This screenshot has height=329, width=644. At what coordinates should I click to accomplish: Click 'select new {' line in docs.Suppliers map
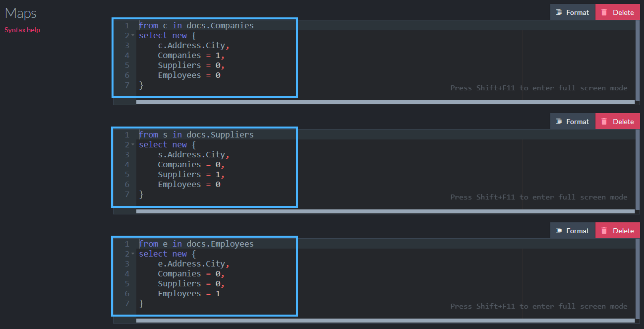click(x=168, y=144)
